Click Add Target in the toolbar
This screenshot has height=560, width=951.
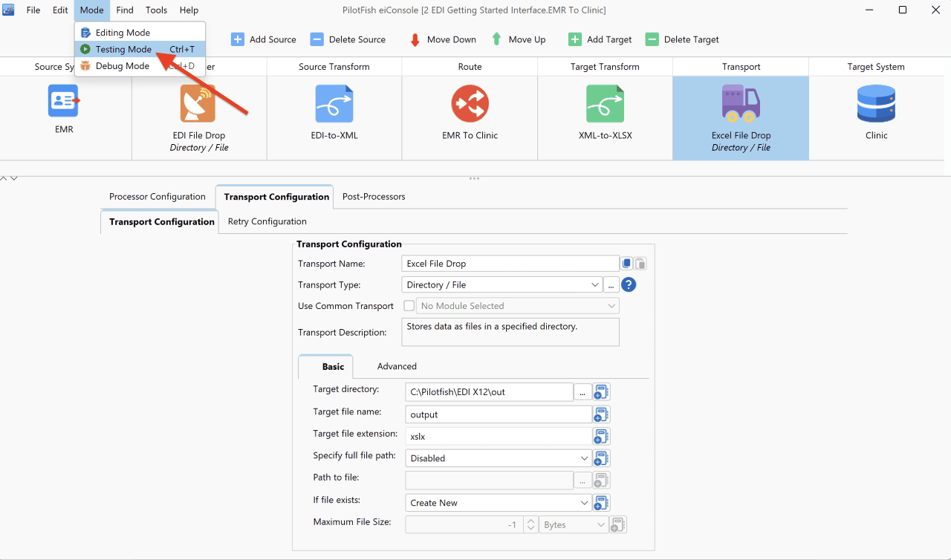click(x=600, y=39)
